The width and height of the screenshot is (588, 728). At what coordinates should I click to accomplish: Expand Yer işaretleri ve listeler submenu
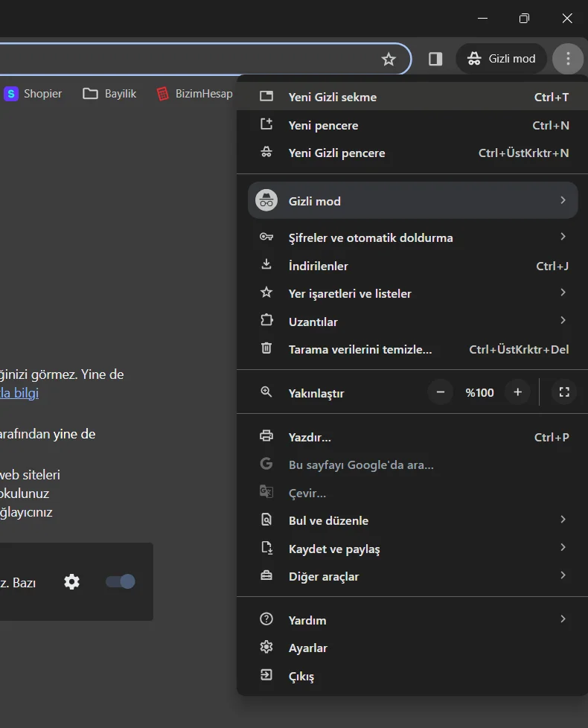[x=412, y=293]
